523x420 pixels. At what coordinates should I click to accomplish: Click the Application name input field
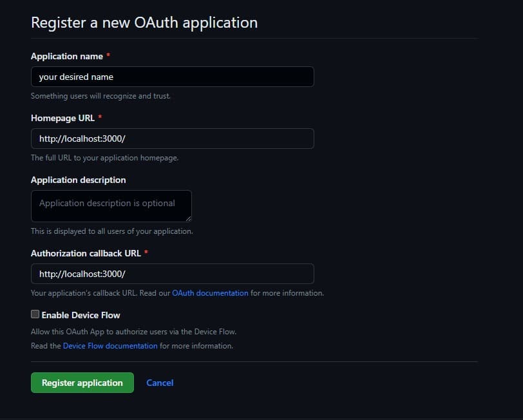point(173,77)
